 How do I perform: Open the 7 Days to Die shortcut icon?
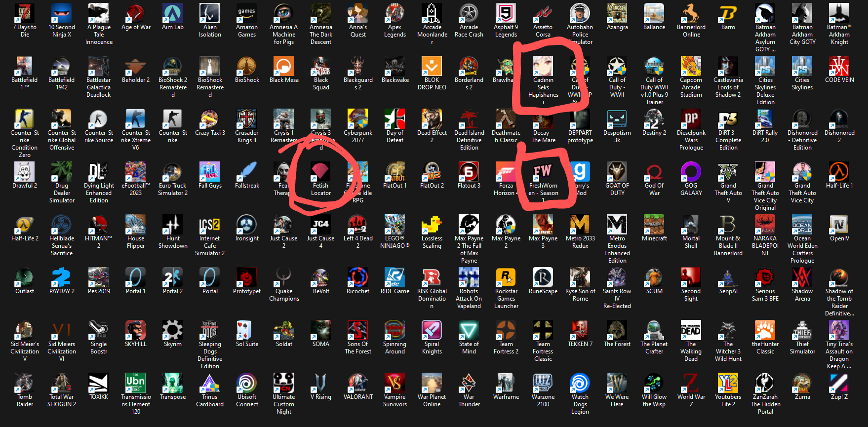click(x=25, y=13)
